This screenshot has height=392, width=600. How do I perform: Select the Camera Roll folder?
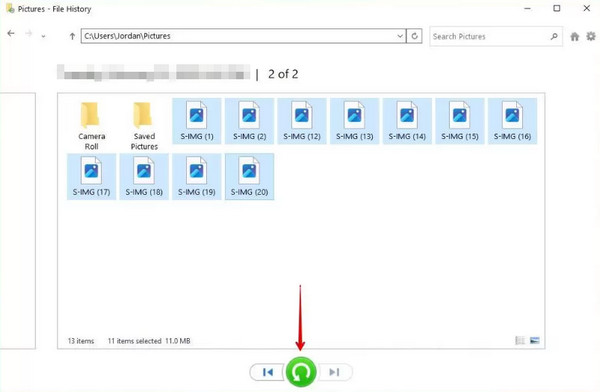[x=91, y=126]
